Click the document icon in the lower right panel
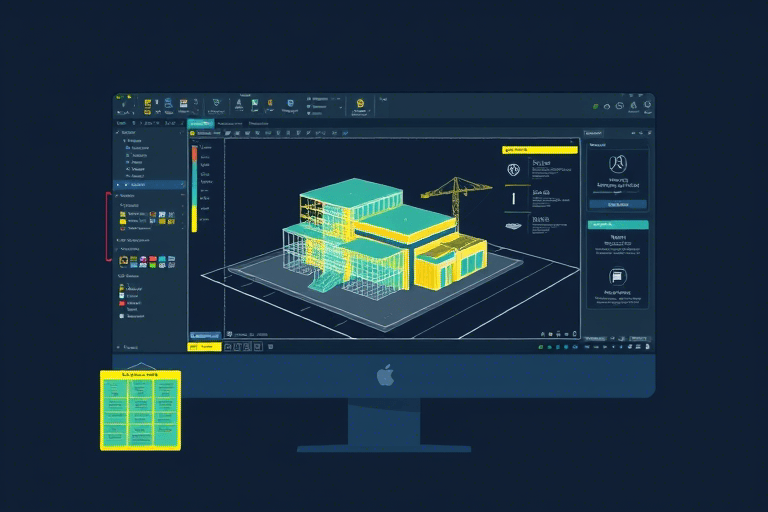The image size is (768, 512). coord(617,277)
